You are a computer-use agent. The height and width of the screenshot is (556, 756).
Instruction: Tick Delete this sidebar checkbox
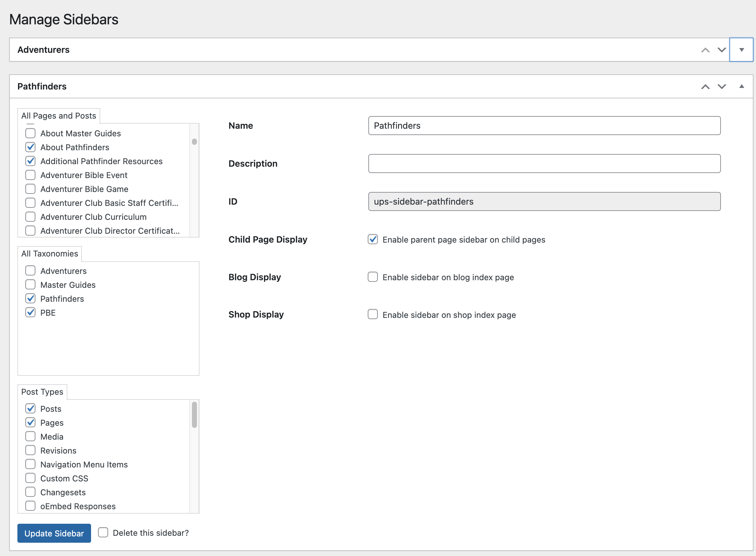[103, 533]
